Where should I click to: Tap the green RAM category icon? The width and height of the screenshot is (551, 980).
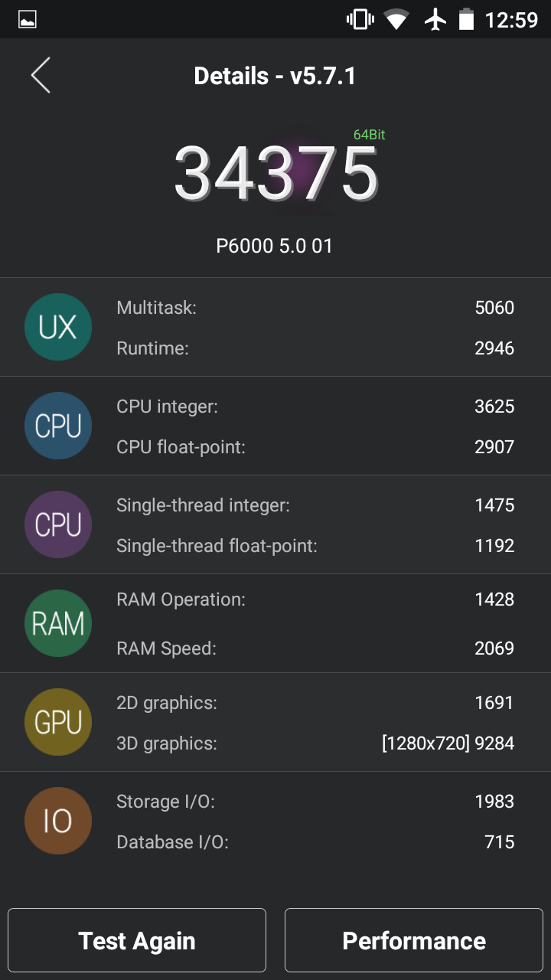58,623
